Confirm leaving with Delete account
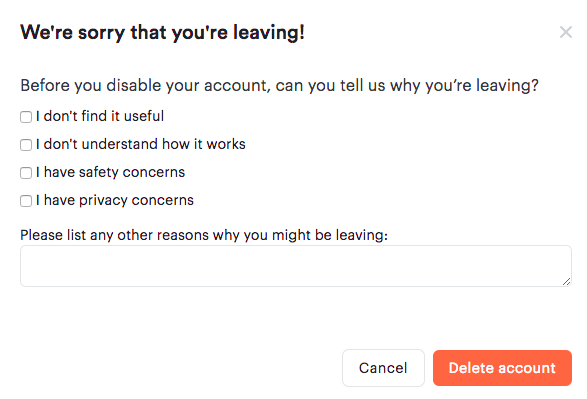The width and height of the screenshot is (587, 399). (x=502, y=368)
